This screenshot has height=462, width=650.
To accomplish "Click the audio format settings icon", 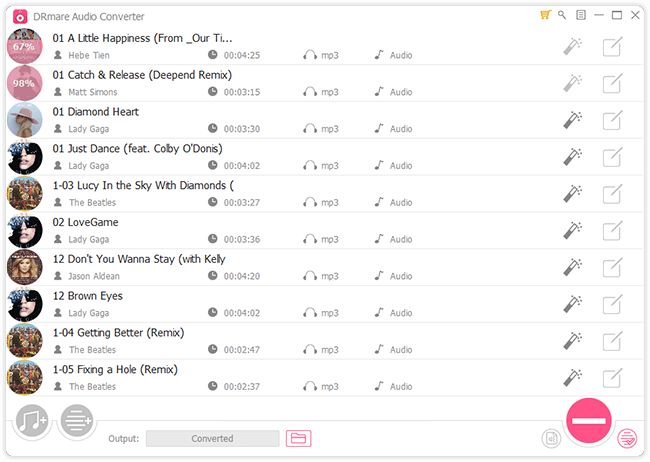I will click(551, 438).
